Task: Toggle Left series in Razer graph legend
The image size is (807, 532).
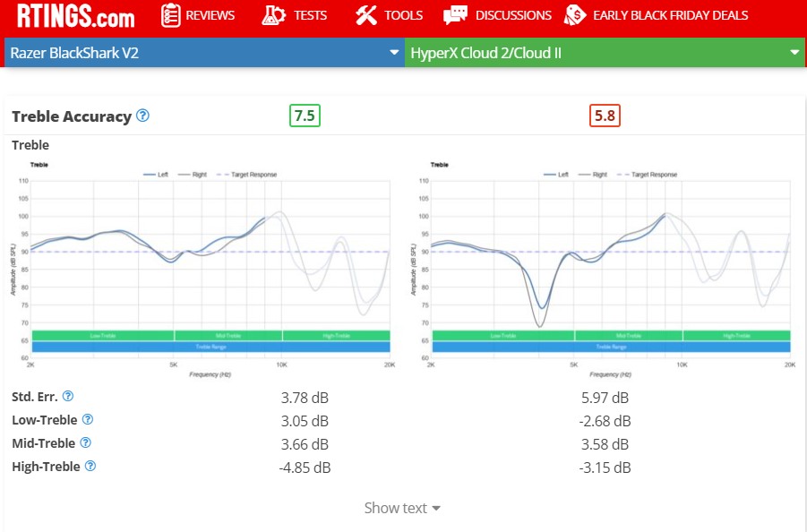Action: tap(156, 175)
